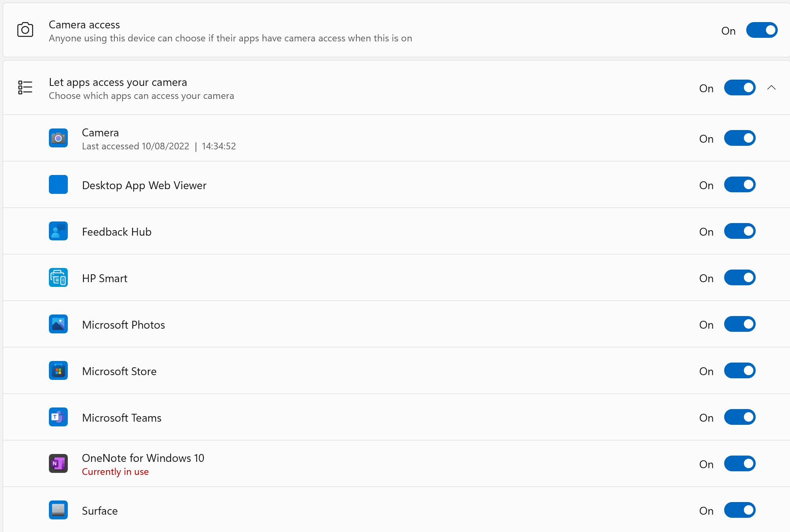Click the Surface app icon

tap(58, 510)
